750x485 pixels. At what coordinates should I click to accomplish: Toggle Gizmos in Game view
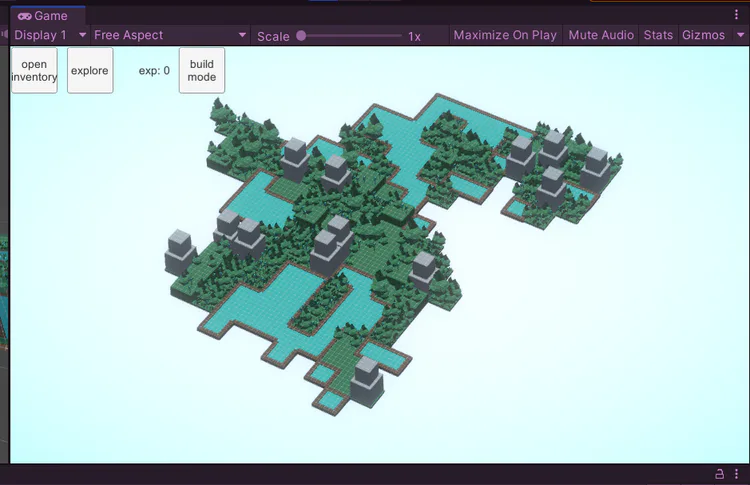703,35
